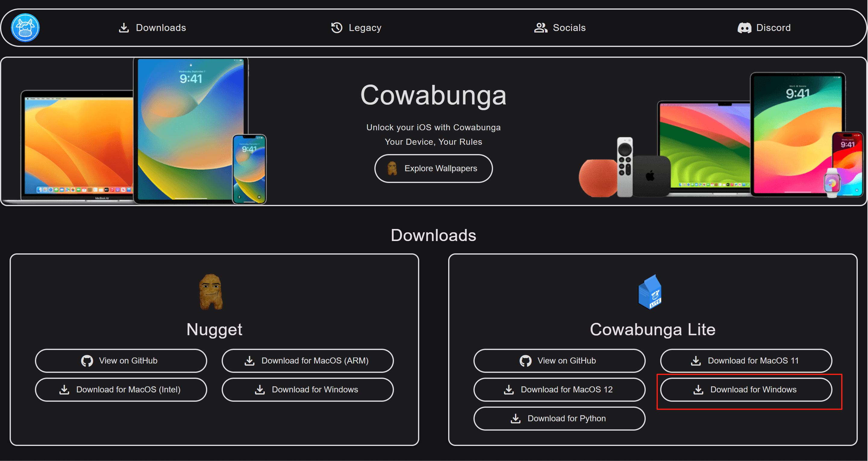Click the Nugget app icon in the card
The height and width of the screenshot is (461, 868).
coord(211,292)
